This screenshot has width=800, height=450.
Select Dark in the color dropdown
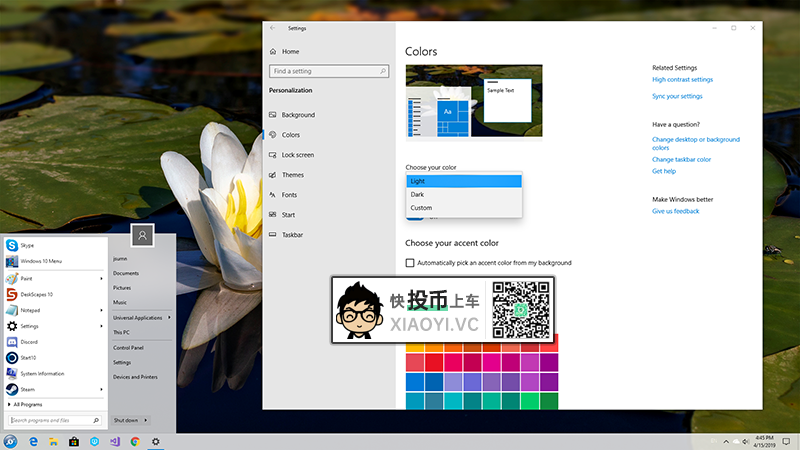418,194
